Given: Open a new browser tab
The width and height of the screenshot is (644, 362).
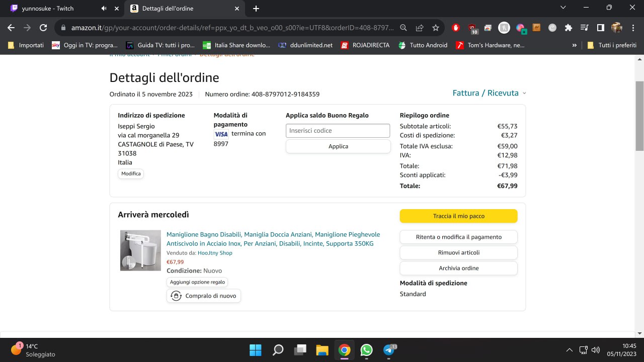Looking at the screenshot, I should [256, 9].
